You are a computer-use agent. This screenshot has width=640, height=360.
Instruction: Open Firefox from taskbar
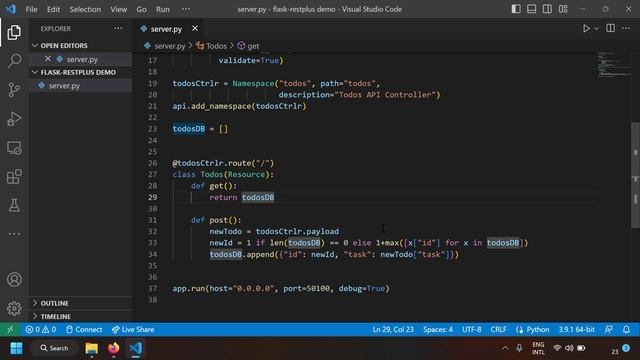pyautogui.click(x=113, y=348)
